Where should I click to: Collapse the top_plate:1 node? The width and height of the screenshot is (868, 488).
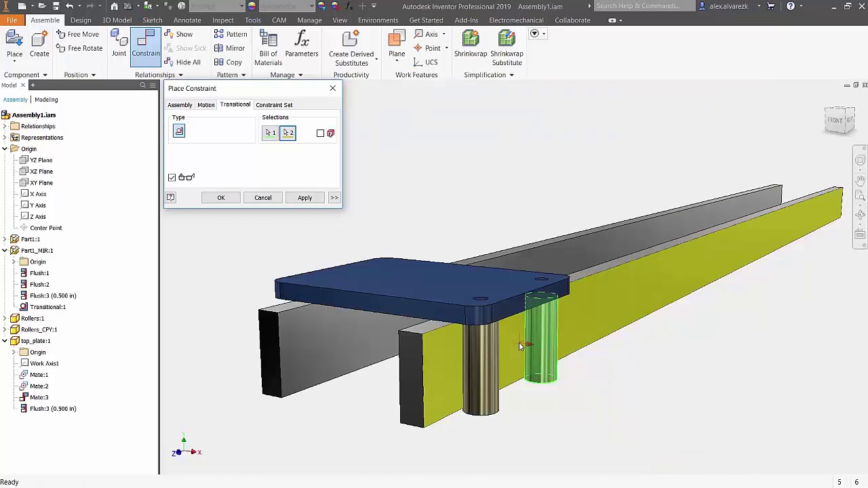pos(5,341)
